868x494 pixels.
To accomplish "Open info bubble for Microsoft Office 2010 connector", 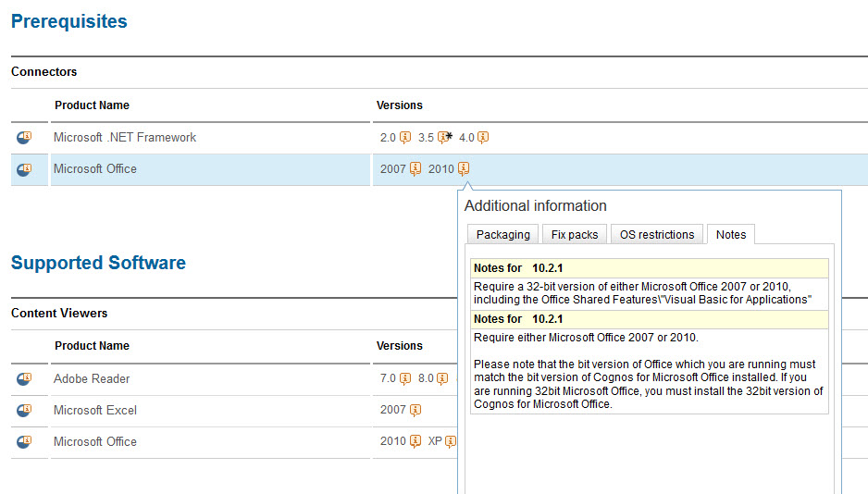I will [x=464, y=168].
